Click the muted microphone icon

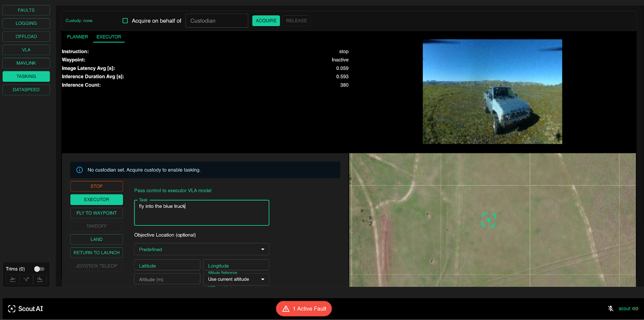tap(611, 309)
